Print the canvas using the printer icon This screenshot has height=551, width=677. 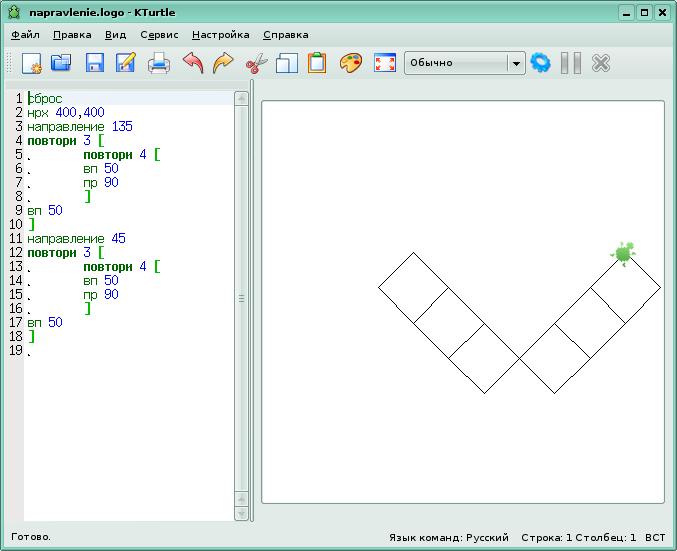point(159,63)
